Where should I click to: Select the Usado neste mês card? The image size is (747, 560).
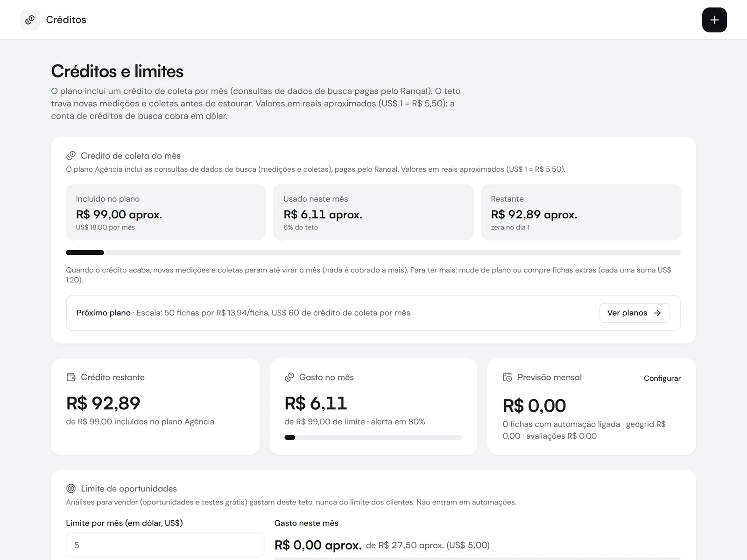coord(373,212)
